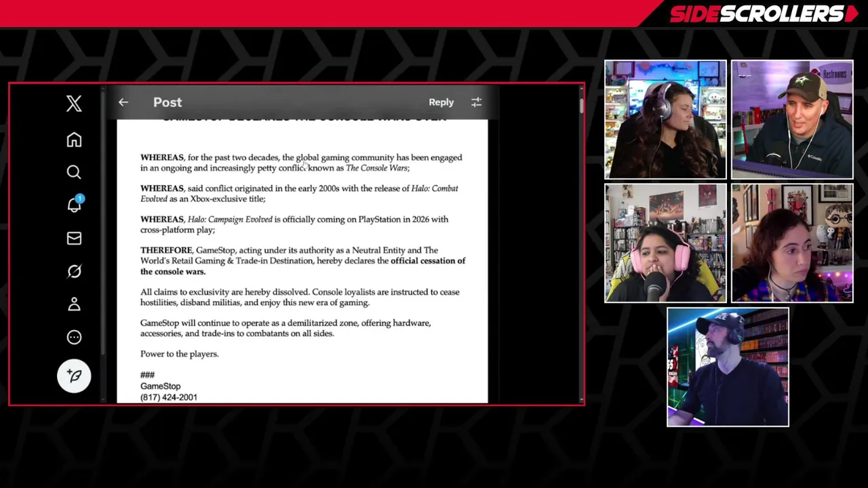Select webcam of woman with pink headphones
Image resolution: width=868 pixels, height=488 pixels.
pos(665,243)
